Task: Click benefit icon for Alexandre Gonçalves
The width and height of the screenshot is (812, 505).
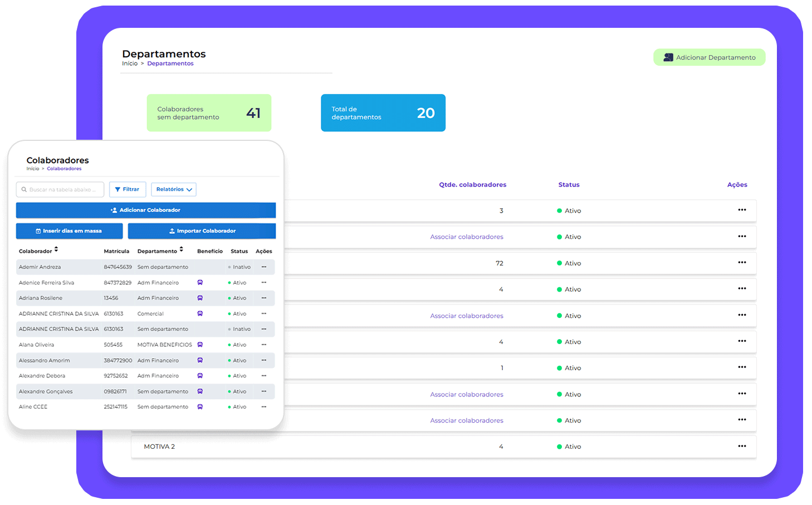Action: (200, 391)
